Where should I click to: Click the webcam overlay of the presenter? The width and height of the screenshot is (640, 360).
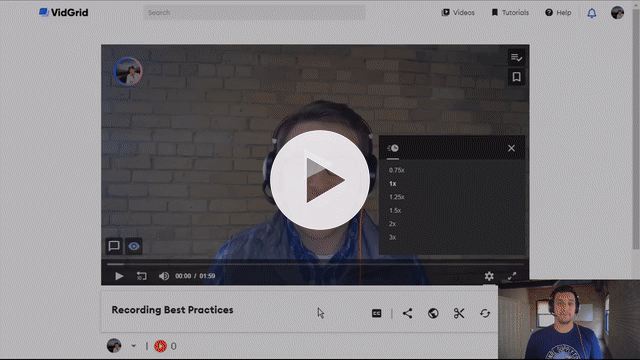tap(569, 320)
